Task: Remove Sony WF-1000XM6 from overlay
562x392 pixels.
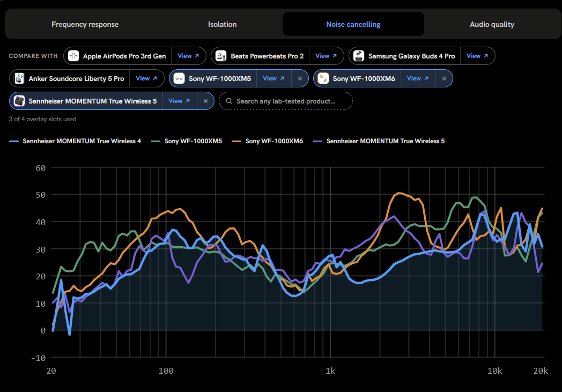Action: 444,78
